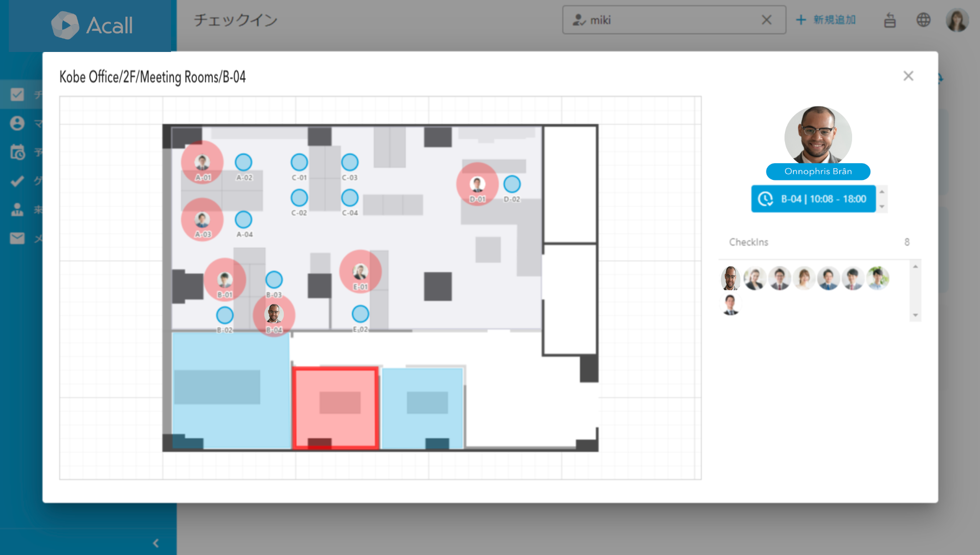Close the B-04 floor map dialog
This screenshot has width=980, height=555.
coord(908,76)
